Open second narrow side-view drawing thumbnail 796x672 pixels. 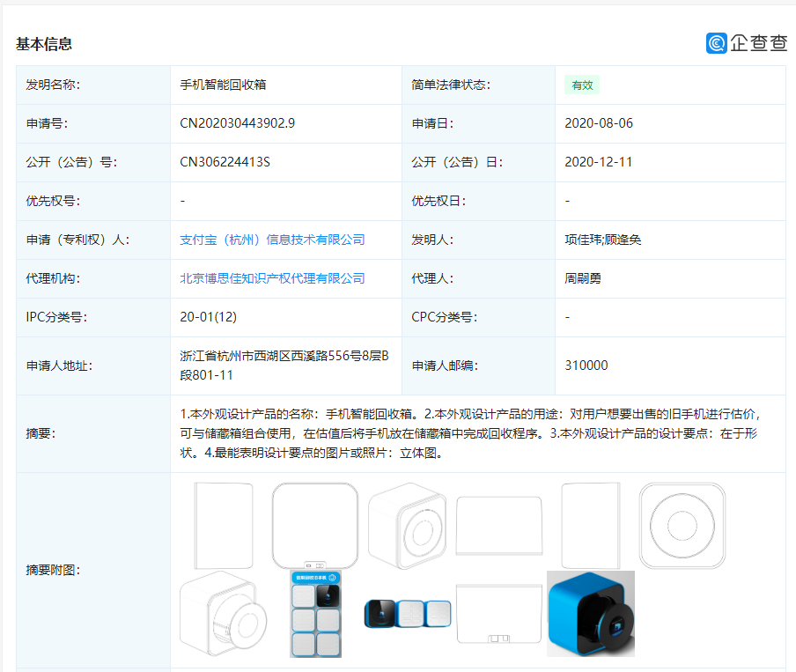(x=591, y=526)
